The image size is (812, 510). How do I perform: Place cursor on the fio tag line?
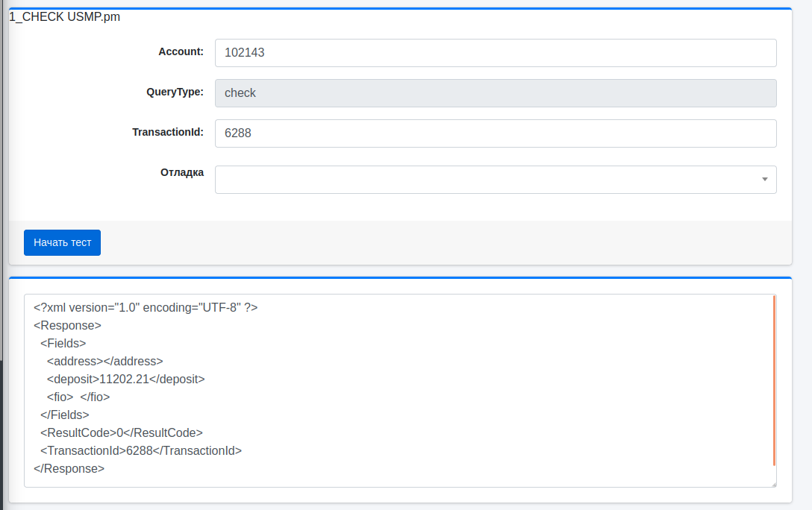coord(78,397)
